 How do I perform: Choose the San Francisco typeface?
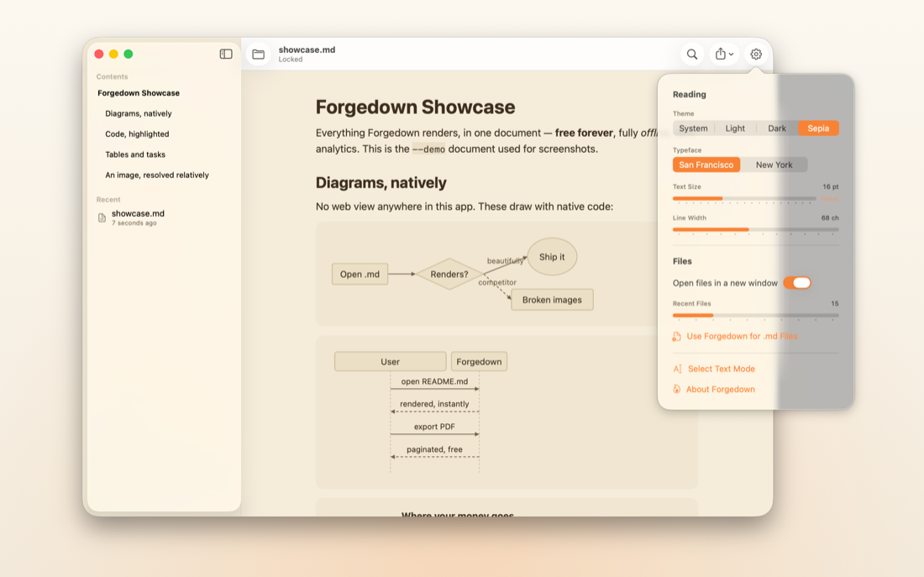click(x=706, y=165)
